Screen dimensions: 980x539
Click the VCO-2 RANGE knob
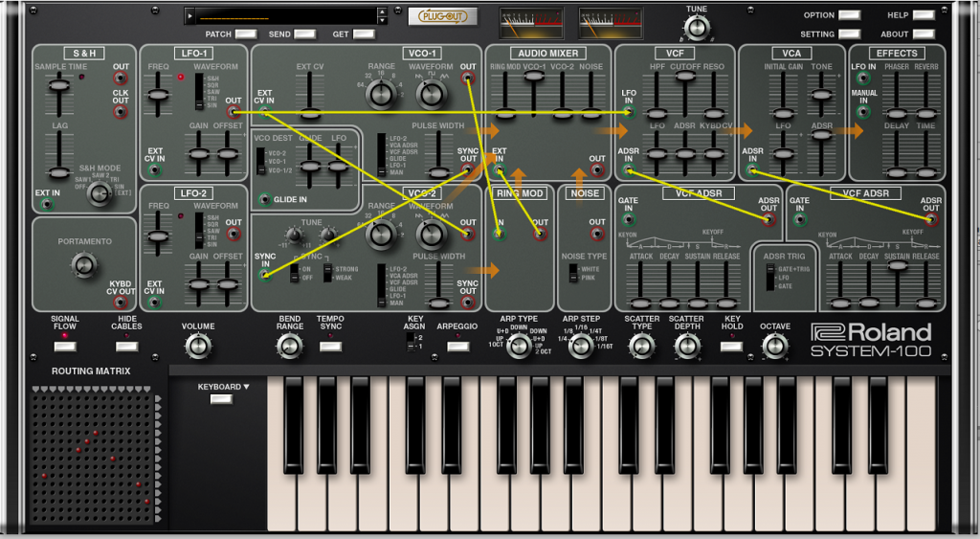(x=381, y=234)
